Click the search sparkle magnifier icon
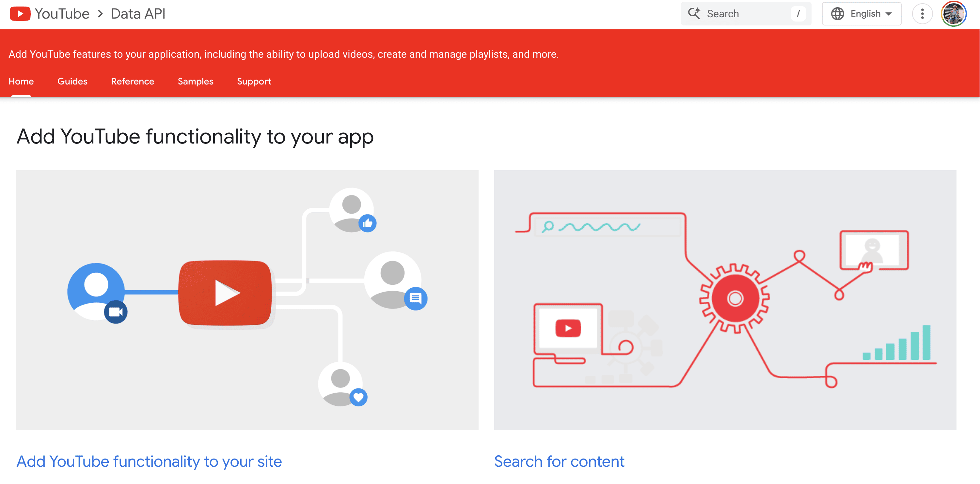The height and width of the screenshot is (484, 980). tap(694, 14)
